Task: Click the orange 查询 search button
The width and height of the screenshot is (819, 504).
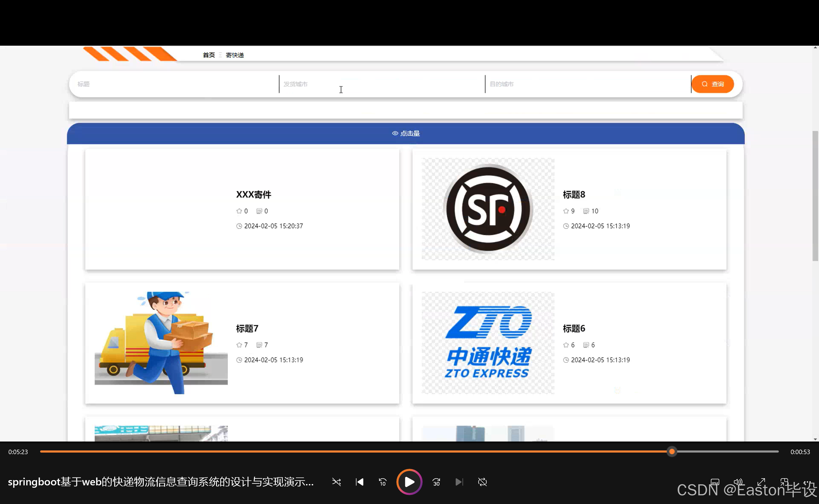Action: pyautogui.click(x=713, y=84)
